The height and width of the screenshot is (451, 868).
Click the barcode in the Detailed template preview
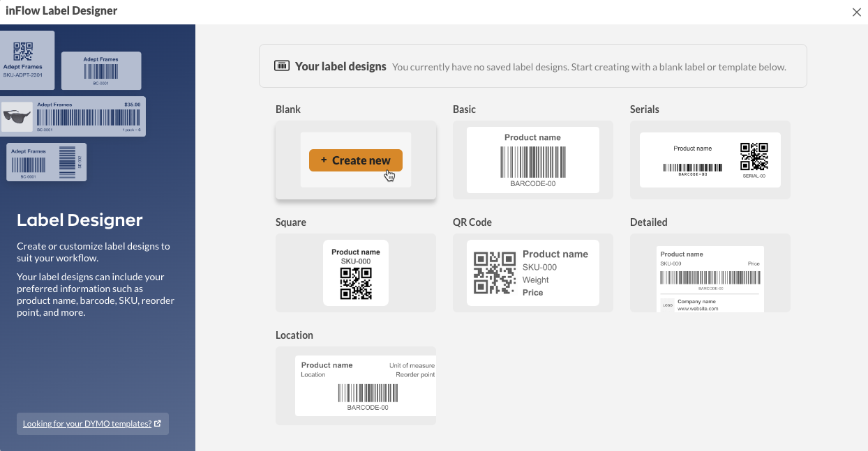[710, 278]
